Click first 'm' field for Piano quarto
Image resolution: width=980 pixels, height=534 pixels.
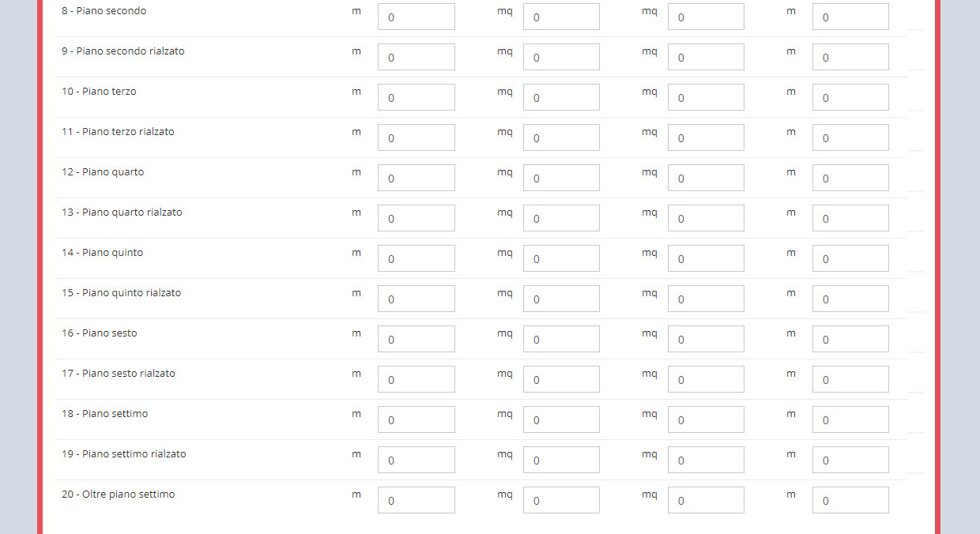[416, 178]
